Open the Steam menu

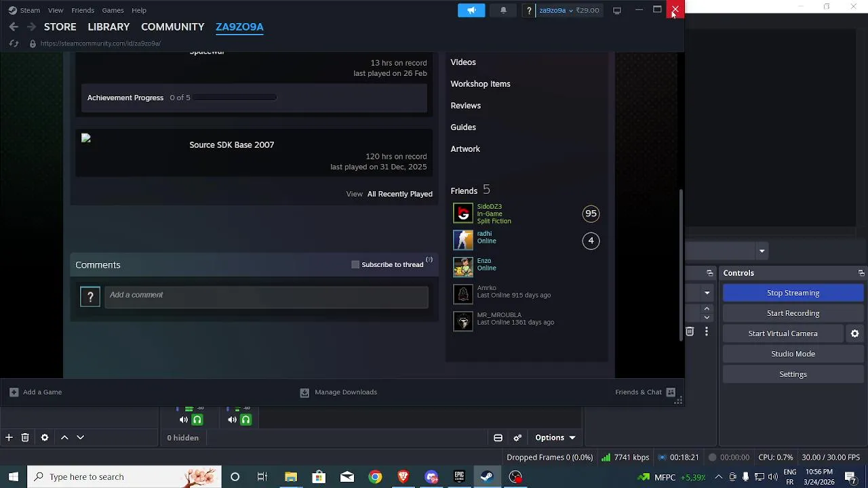[x=30, y=10]
